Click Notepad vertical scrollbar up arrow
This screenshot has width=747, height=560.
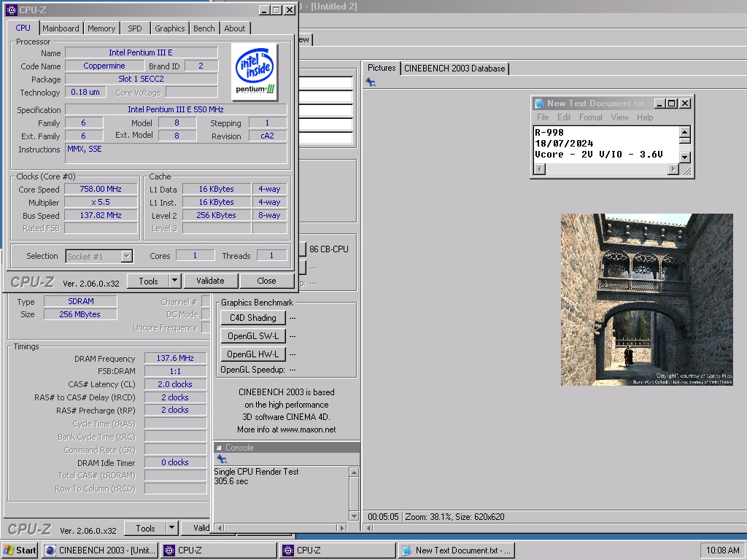tap(684, 132)
